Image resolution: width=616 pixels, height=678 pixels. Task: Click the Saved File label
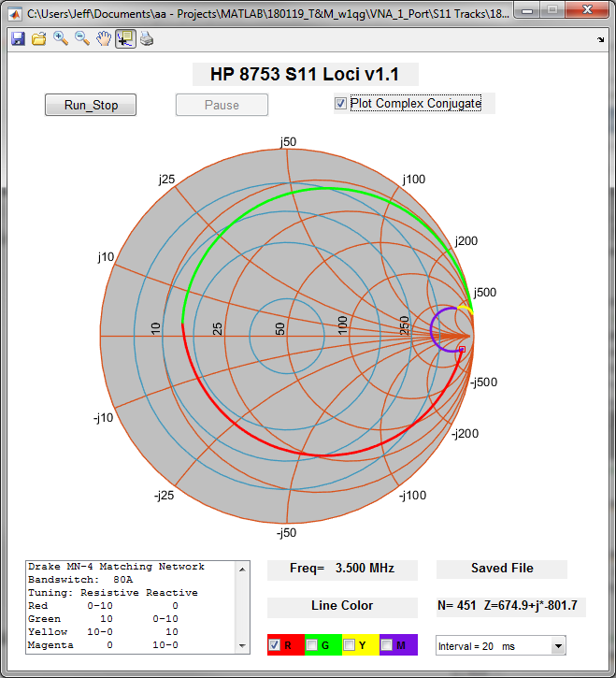[x=502, y=569]
